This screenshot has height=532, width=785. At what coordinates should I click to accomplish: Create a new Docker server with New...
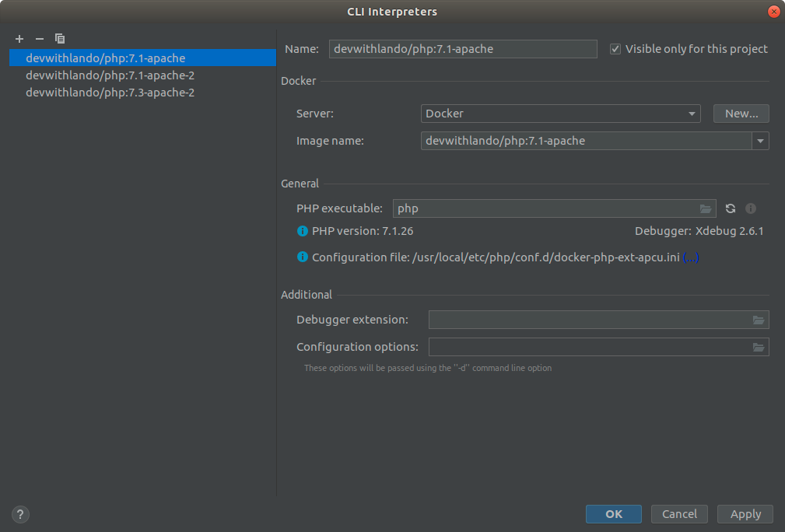[741, 114]
